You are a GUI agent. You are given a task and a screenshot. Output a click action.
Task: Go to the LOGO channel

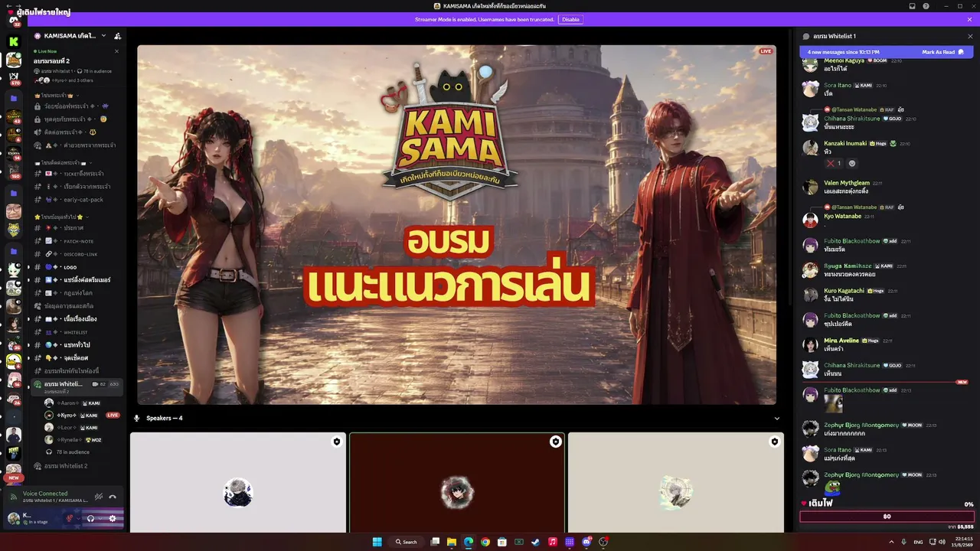77,267
